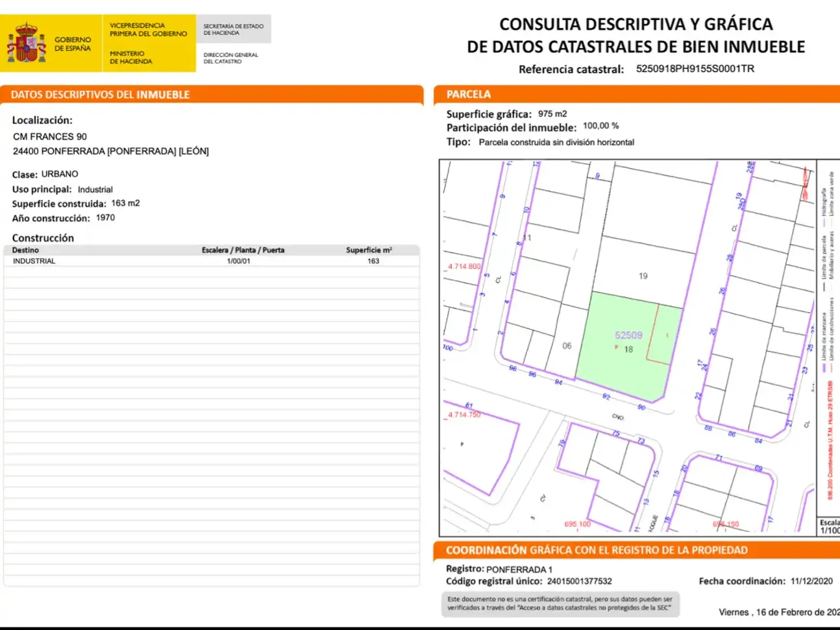This screenshot has height=630, width=840.
Task: Select the "100,00 %" participation value
Action: click(601, 126)
